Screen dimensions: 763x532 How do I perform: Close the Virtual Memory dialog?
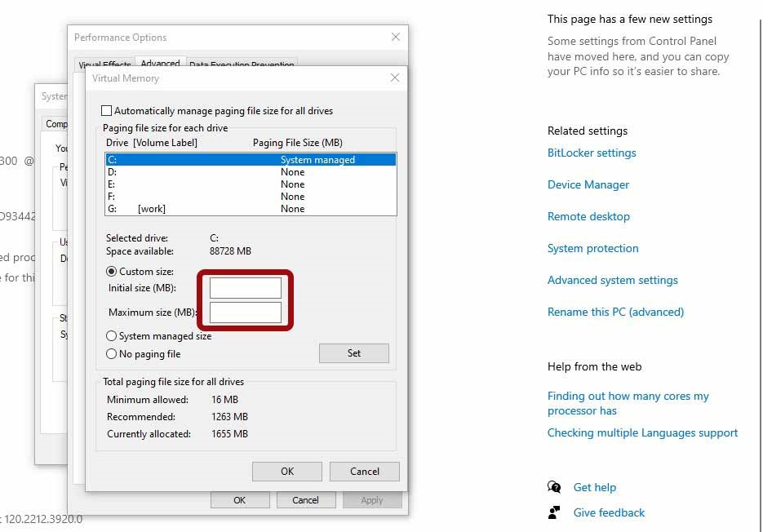coord(395,78)
